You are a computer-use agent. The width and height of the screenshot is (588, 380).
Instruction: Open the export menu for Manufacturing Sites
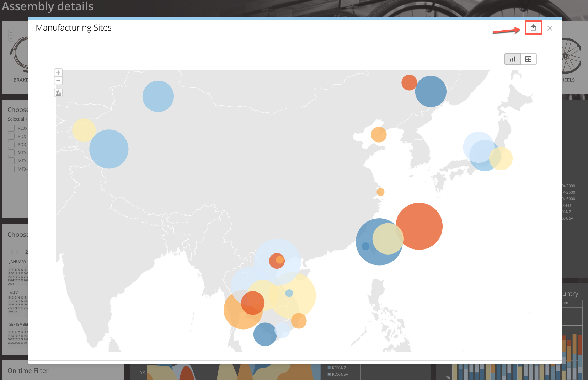(533, 28)
